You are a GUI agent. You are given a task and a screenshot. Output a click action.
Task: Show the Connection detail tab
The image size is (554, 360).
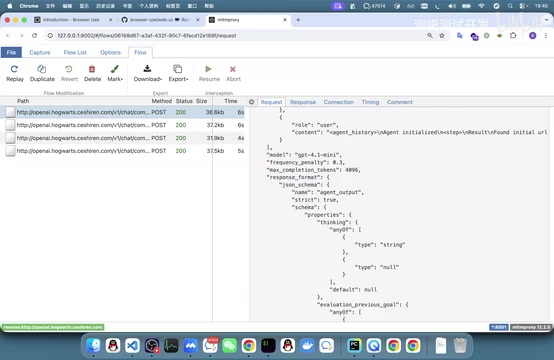click(x=338, y=102)
